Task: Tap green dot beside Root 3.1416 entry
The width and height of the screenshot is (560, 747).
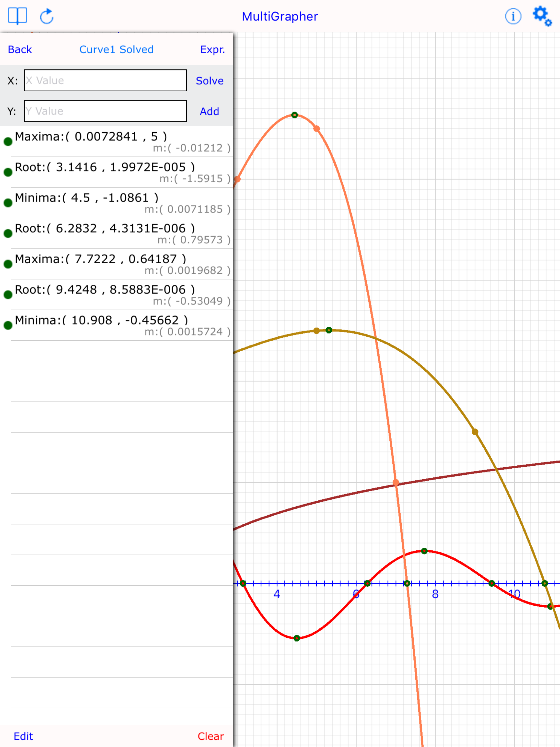Action: 8,172
